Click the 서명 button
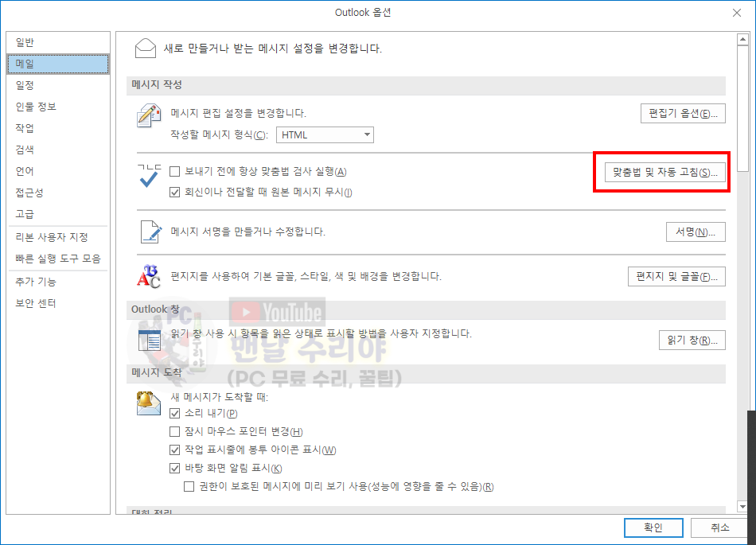The width and height of the screenshot is (756, 545). point(696,232)
